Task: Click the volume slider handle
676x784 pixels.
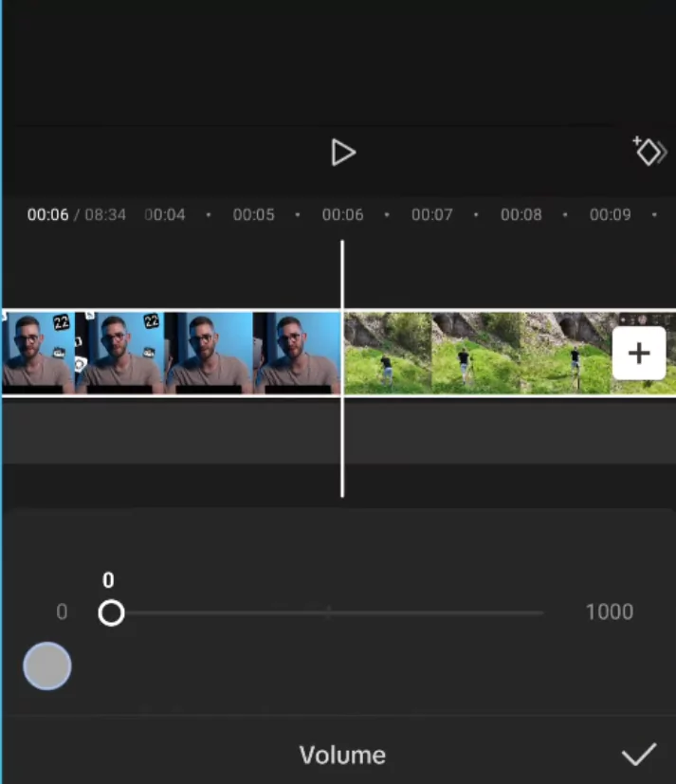Action: (111, 613)
